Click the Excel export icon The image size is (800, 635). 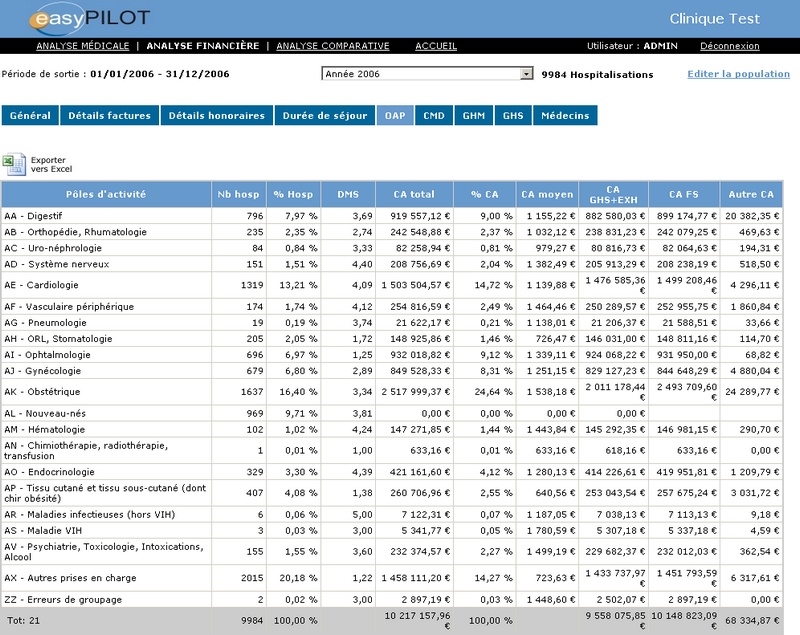(14, 164)
